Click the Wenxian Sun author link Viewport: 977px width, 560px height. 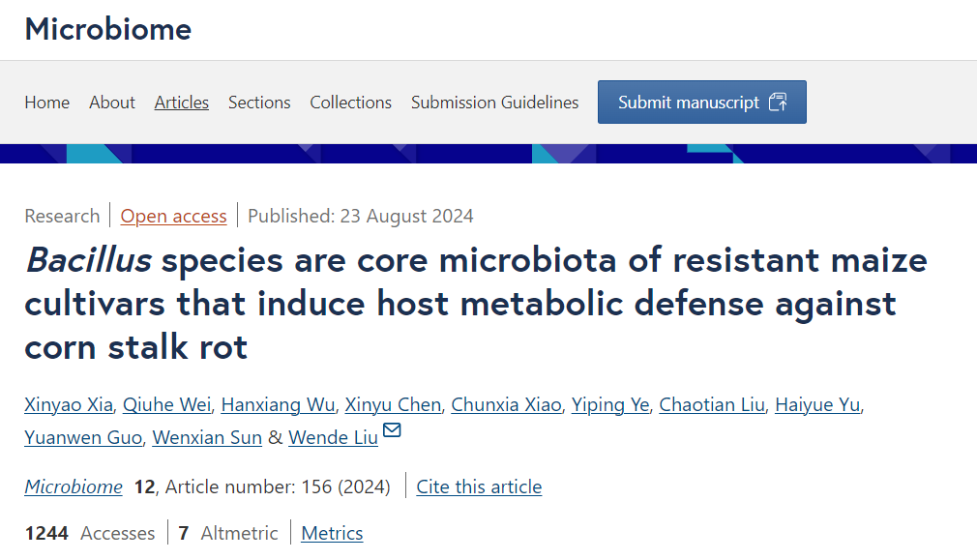(x=207, y=437)
